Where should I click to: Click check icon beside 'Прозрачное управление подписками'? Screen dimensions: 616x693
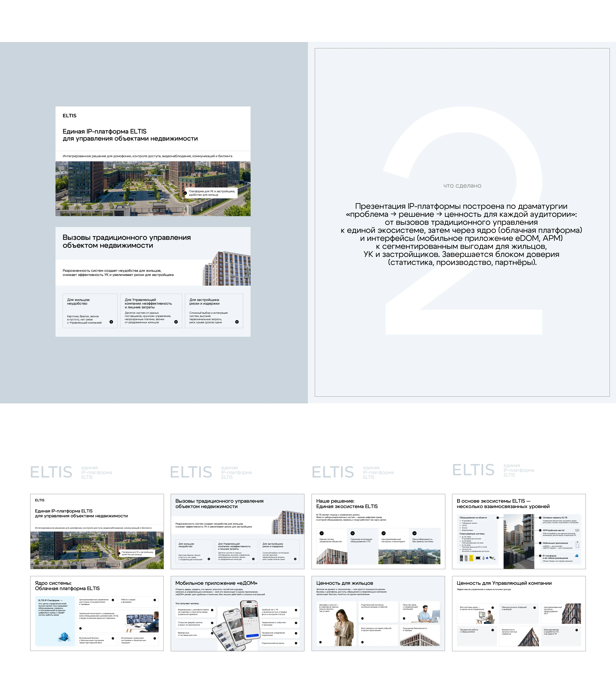(296, 633)
